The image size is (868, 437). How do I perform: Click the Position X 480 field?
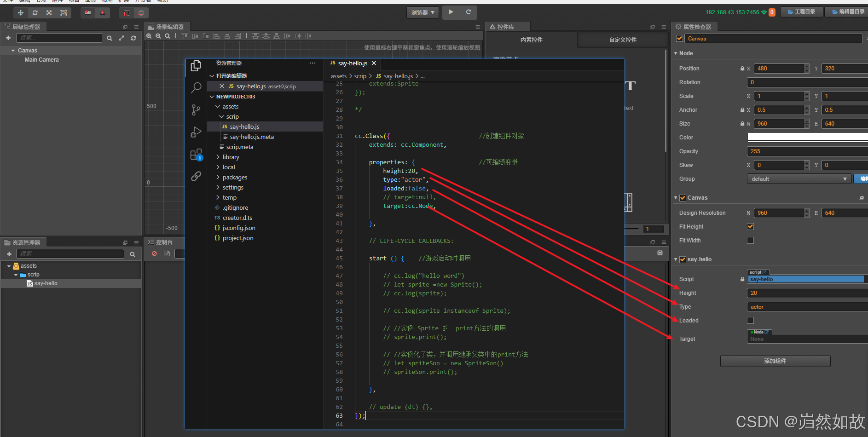(x=779, y=69)
